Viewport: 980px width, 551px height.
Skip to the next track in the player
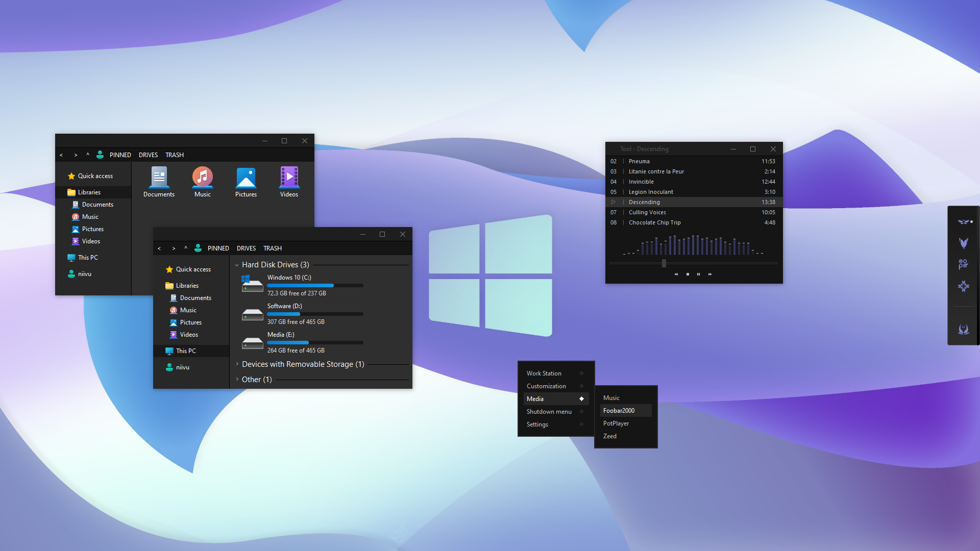(x=710, y=274)
